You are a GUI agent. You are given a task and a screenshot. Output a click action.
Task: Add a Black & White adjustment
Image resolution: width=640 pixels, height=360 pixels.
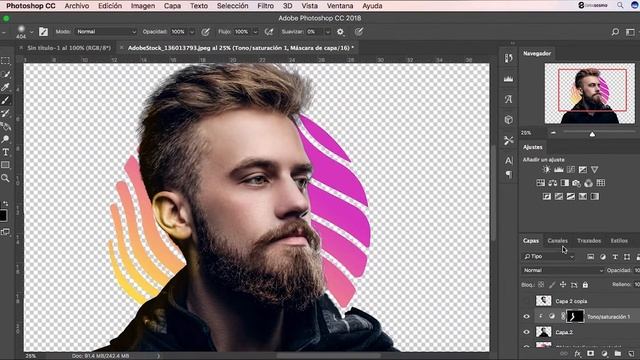point(564,183)
